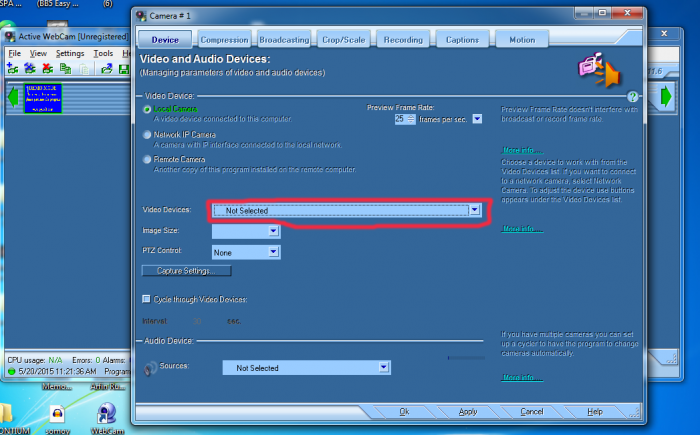Close the Active WebCam main window
Image resolution: width=700 pixels, height=435 pixels.
(664, 33)
